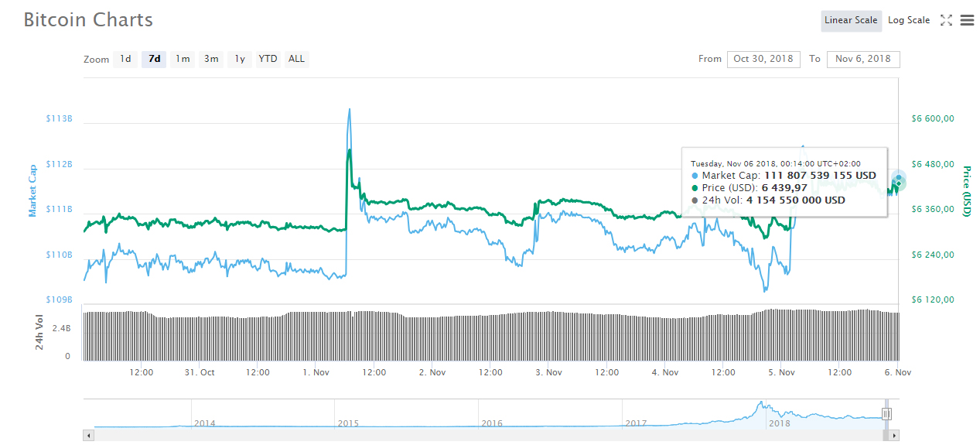980x445 pixels.
Task: Set zoom range to 7d
Action: [155, 59]
